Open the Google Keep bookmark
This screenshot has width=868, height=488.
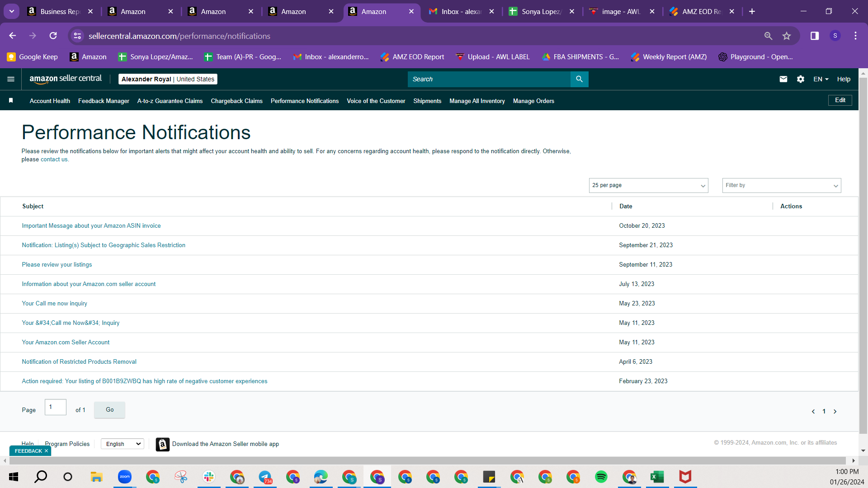tap(33, 57)
